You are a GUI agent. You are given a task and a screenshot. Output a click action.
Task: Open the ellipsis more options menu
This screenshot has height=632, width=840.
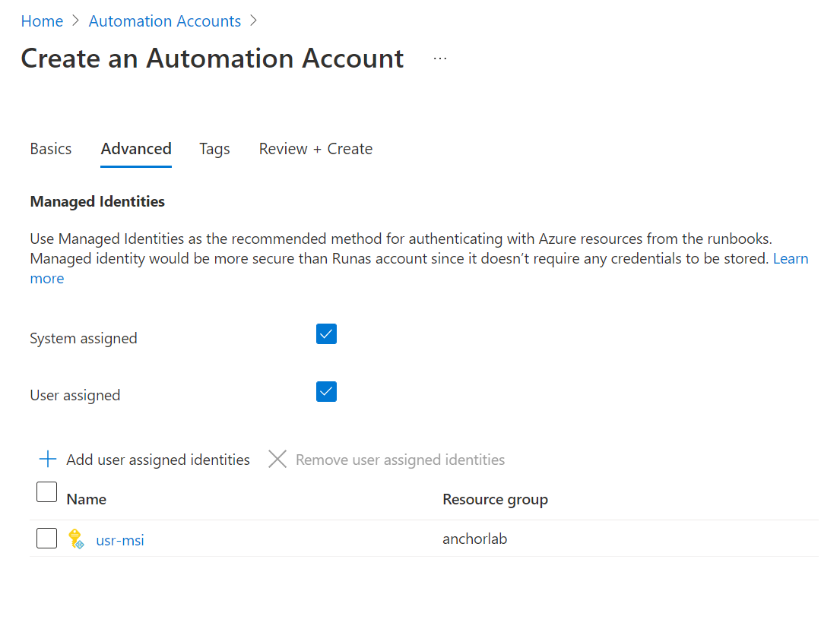coord(440,58)
